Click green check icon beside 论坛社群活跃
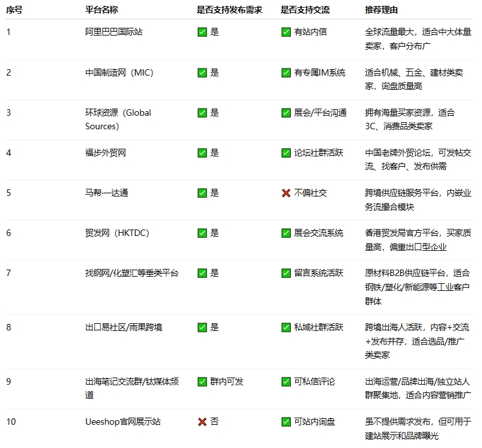Viewport: 482px width, 448px height. click(x=286, y=153)
